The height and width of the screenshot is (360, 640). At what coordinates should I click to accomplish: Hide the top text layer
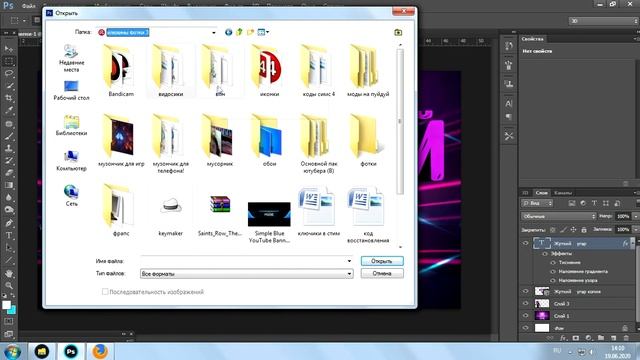point(525,243)
